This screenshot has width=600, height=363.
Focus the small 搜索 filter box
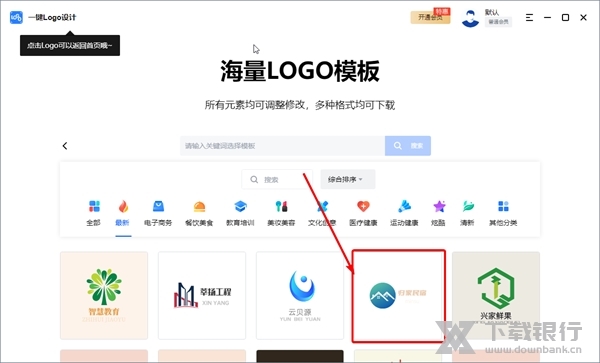(x=277, y=179)
